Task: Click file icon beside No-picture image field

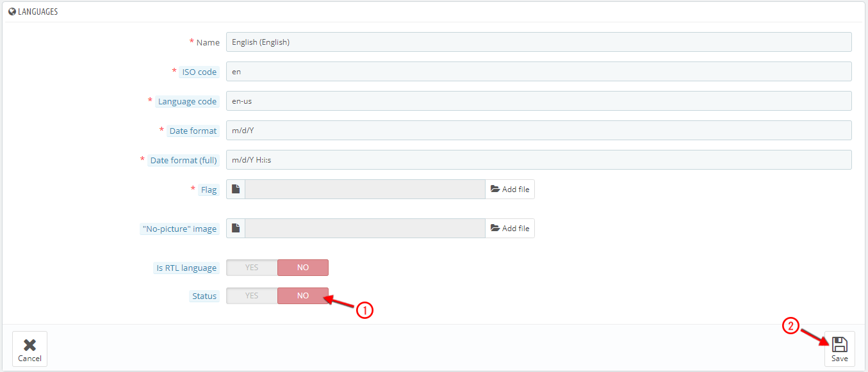Action: (x=236, y=229)
